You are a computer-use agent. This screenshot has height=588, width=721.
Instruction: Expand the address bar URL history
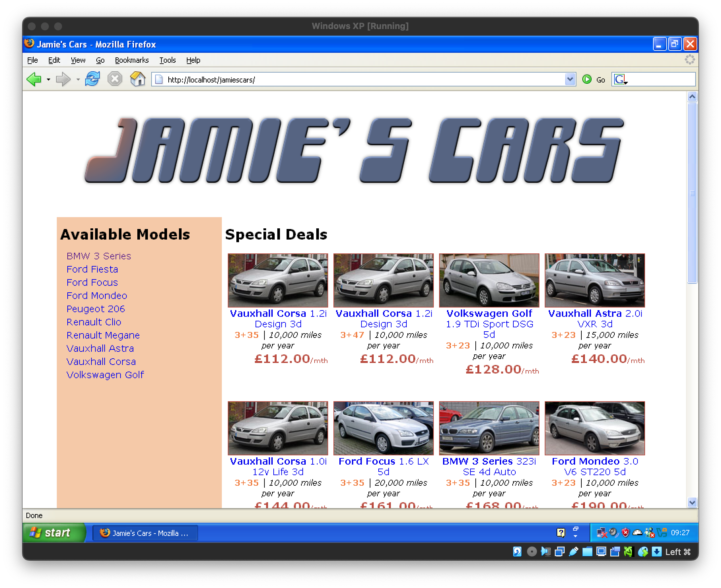570,80
